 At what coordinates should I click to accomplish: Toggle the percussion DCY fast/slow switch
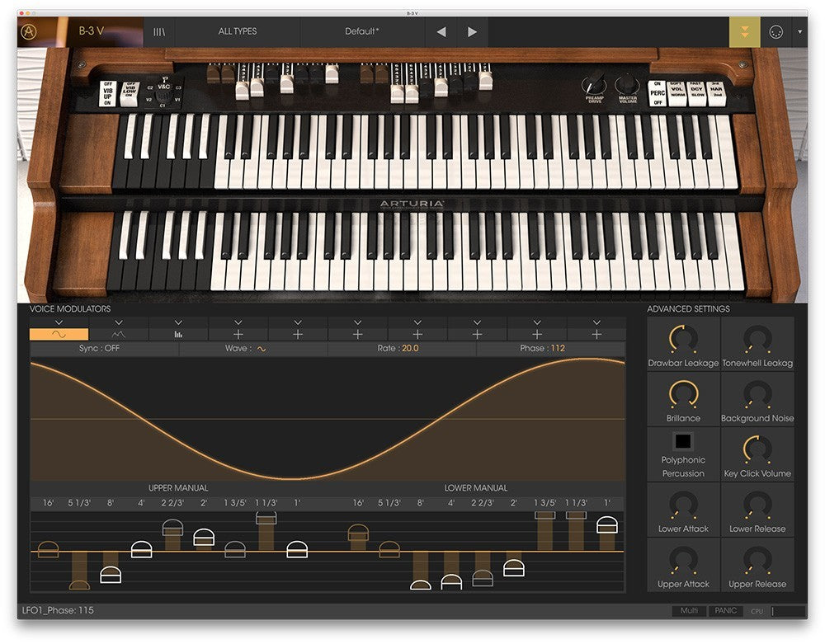coord(696,93)
